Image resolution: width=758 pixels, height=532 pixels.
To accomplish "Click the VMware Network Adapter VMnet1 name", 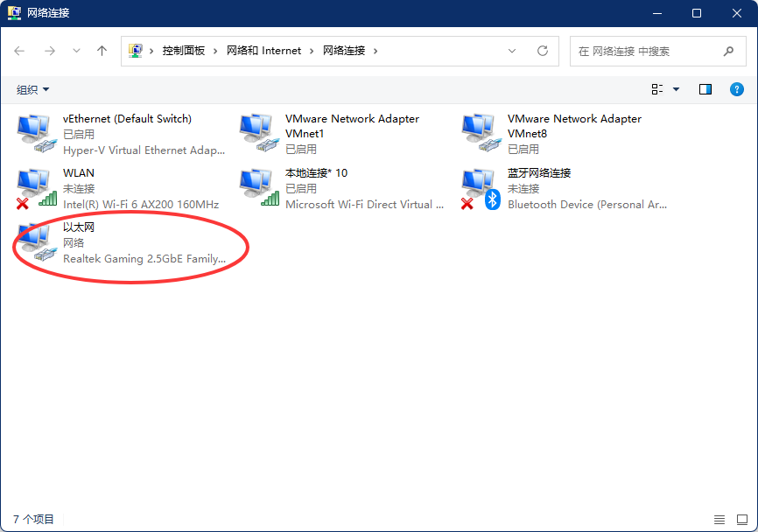I will (x=352, y=126).
